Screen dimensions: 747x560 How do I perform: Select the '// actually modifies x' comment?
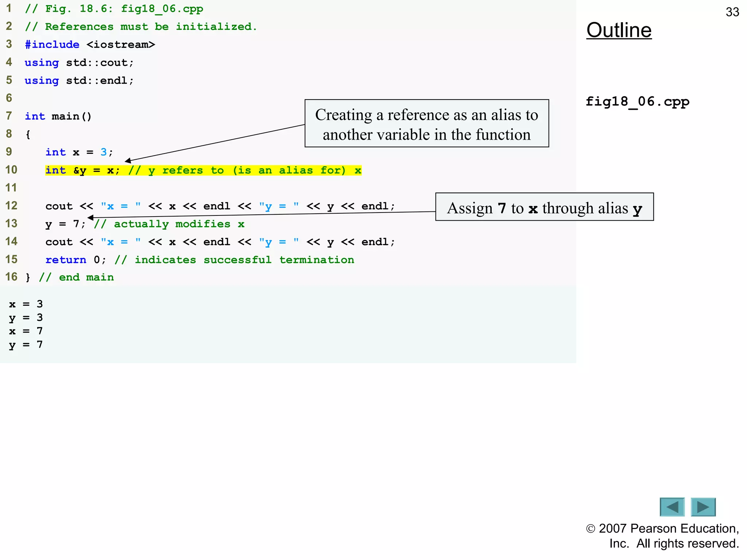169,224
